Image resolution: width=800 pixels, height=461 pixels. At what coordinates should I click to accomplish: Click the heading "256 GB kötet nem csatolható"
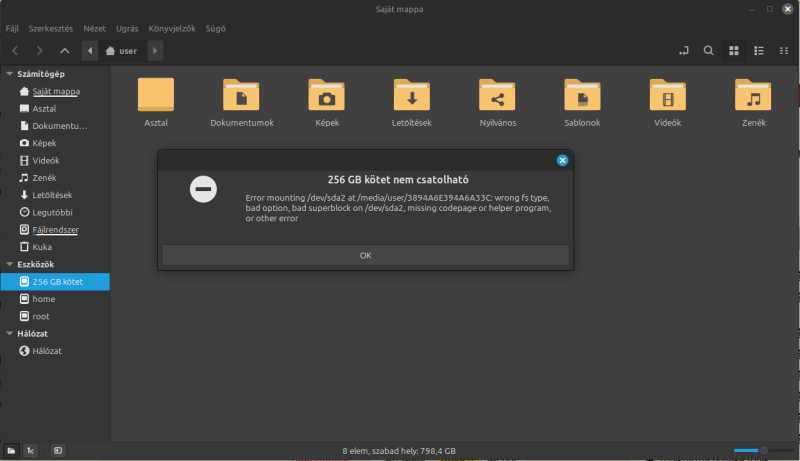click(x=398, y=180)
